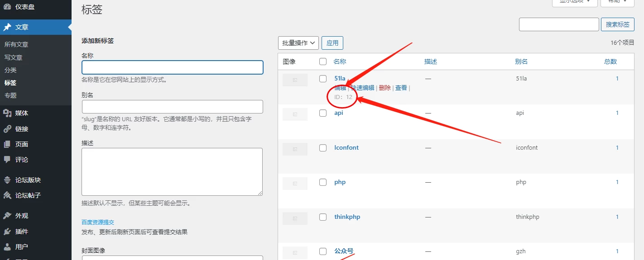Viewport: 644px width, 260px height.
Task: Go to 所有文章 submenu
Action: (16, 44)
